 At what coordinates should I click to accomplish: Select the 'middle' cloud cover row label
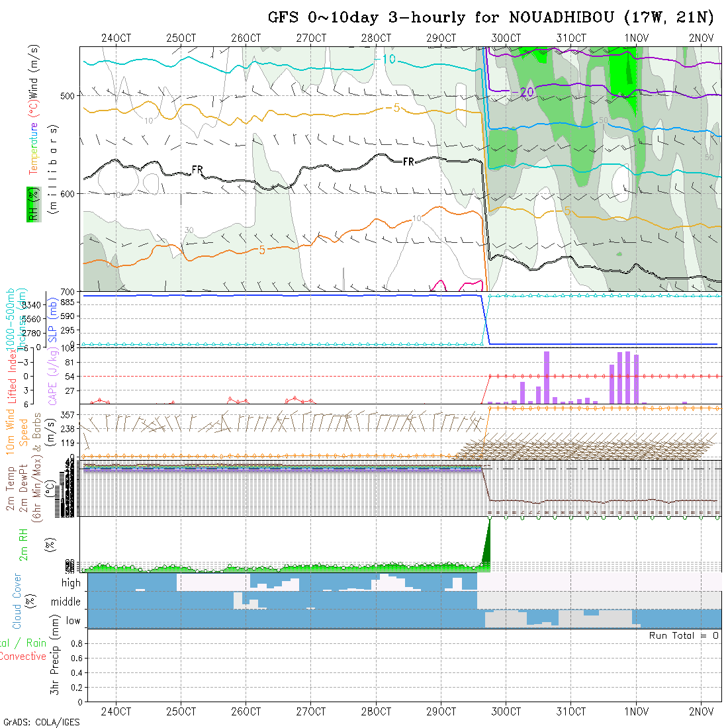click(66, 602)
